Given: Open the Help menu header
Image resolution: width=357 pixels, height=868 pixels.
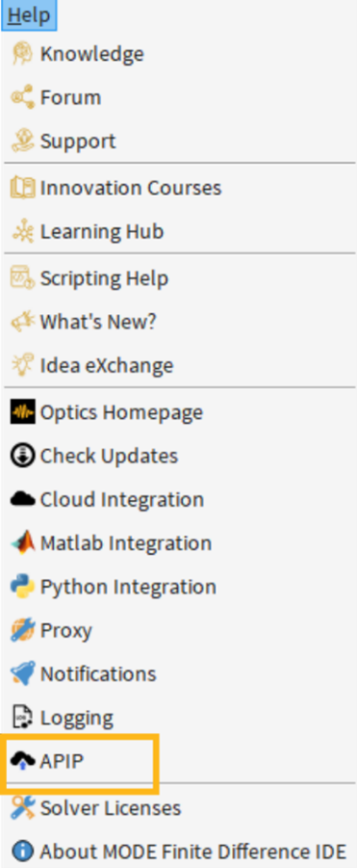Looking at the screenshot, I should [29, 15].
